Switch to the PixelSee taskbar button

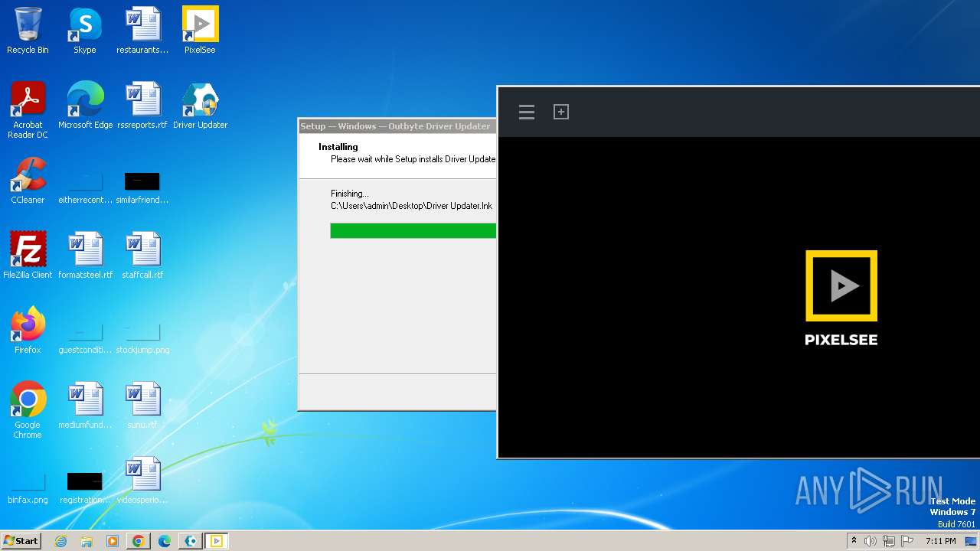(x=217, y=541)
